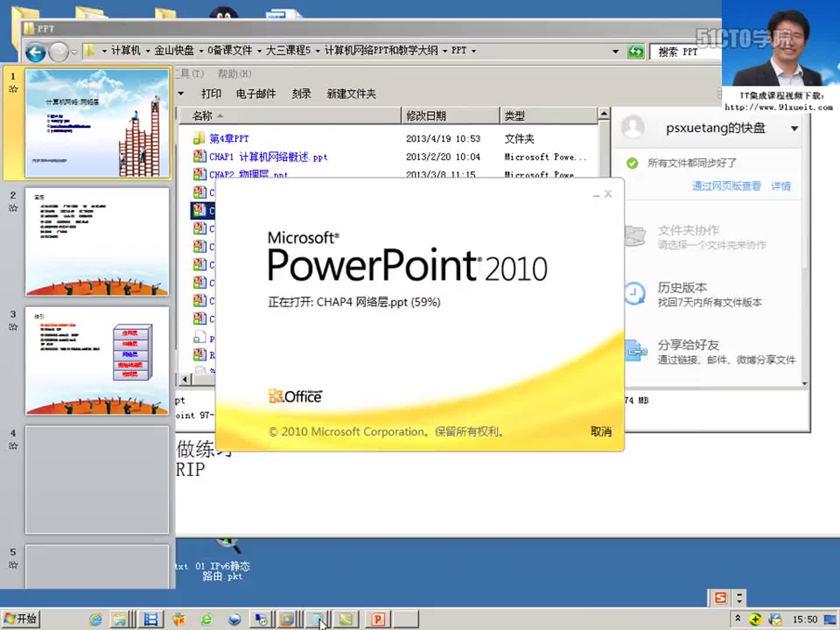
Task: Sort files by the 名称 column header
Action: click(x=289, y=116)
